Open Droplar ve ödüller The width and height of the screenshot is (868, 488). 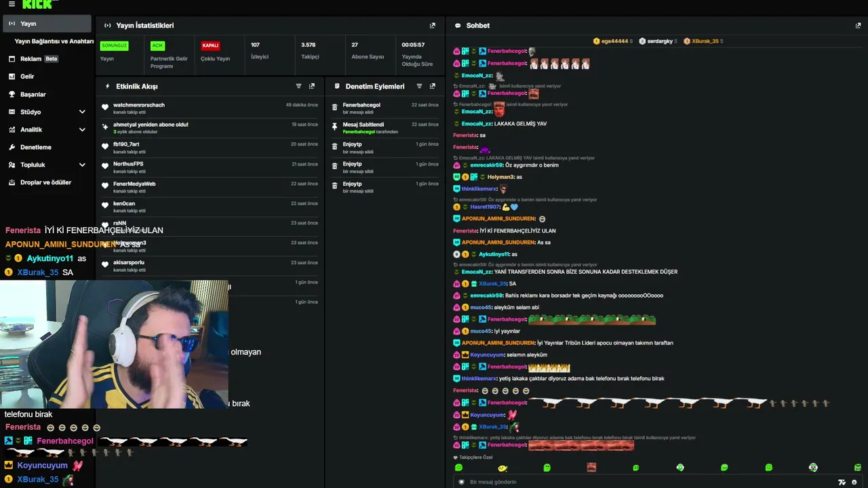point(47,182)
